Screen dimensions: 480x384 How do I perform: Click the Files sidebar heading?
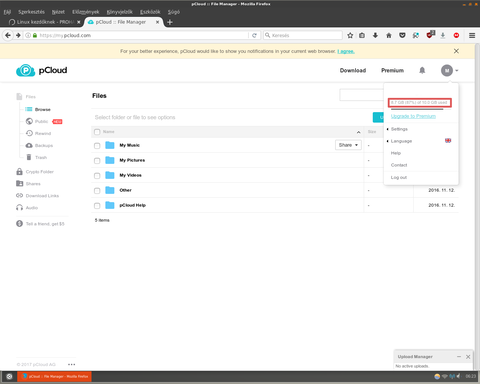click(x=26, y=97)
